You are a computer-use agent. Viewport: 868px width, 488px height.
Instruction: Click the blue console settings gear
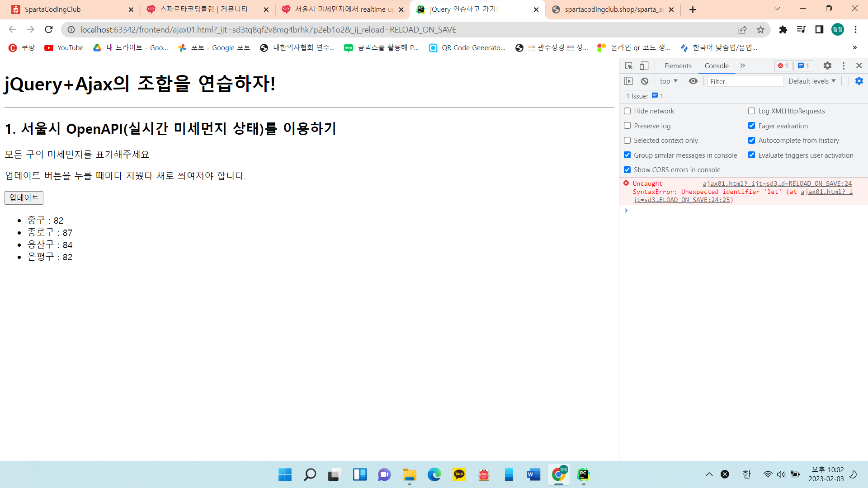click(x=859, y=81)
